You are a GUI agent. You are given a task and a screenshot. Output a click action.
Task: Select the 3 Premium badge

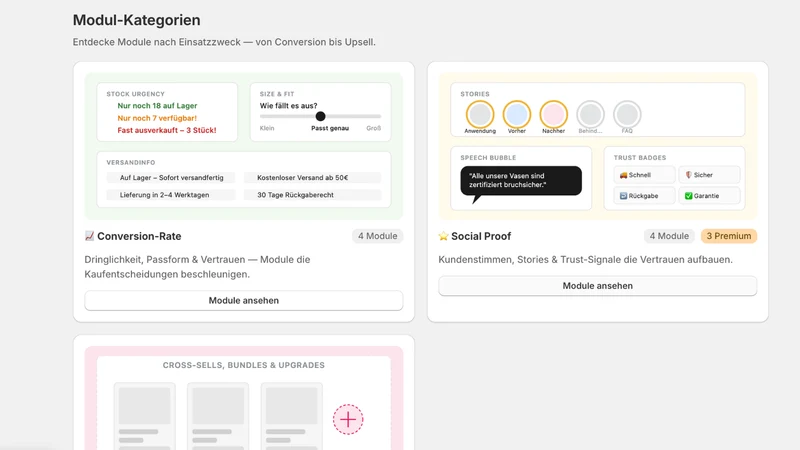click(729, 236)
